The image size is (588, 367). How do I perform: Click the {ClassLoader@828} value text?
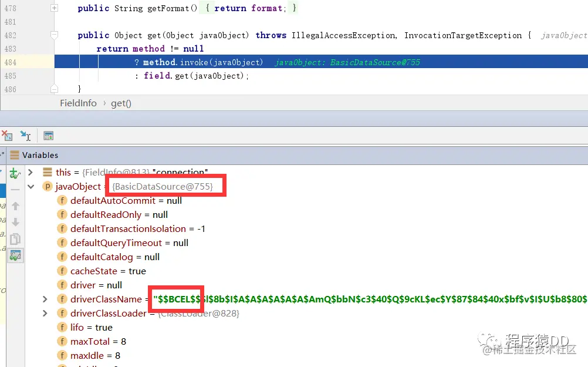(x=198, y=314)
